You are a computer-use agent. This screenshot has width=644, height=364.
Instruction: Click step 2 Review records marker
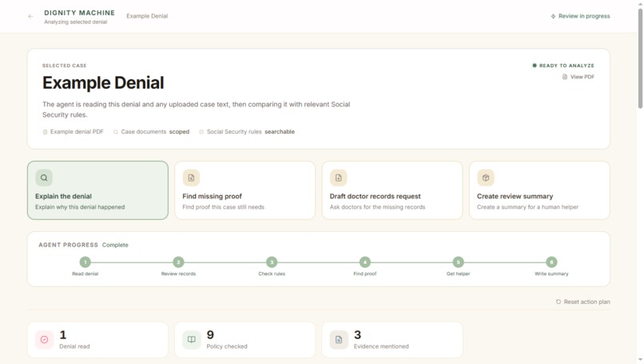pyautogui.click(x=178, y=262)
